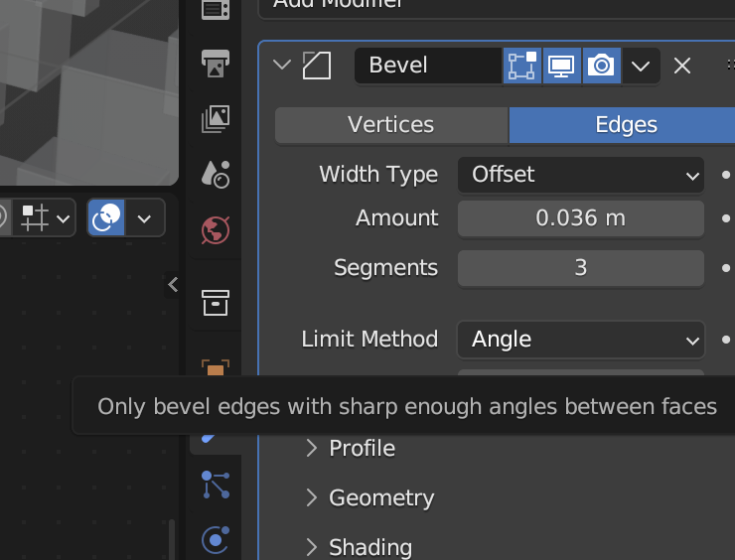This screenshot has height=560, width=735.
Task: Open the Collection properties tab
Action: [216, 300]
